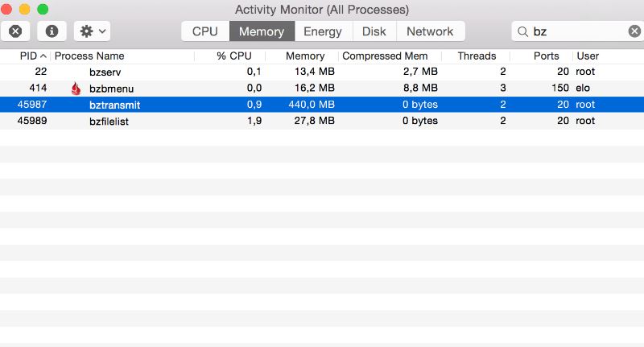Click PID 45987 cell

pyautogui.click(x=32, y=105)
